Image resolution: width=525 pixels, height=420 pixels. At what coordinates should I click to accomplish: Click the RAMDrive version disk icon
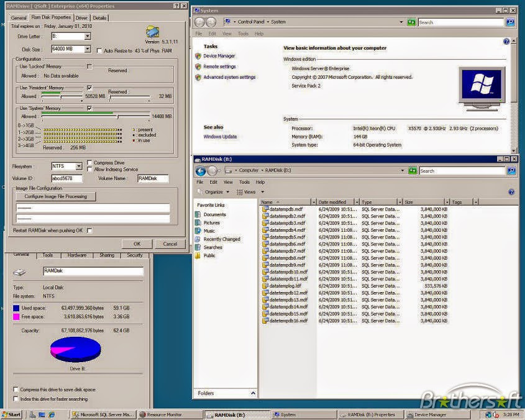coord(152,31)
